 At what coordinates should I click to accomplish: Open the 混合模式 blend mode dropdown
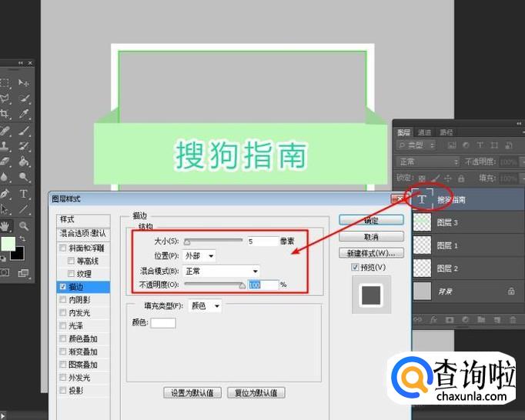tap(221, 271)
